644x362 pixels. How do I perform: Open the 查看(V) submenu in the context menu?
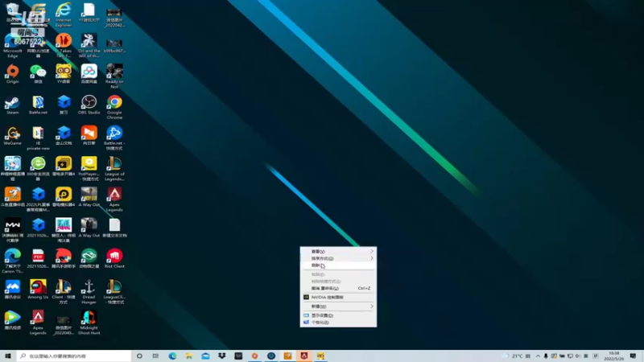point(338,251)
